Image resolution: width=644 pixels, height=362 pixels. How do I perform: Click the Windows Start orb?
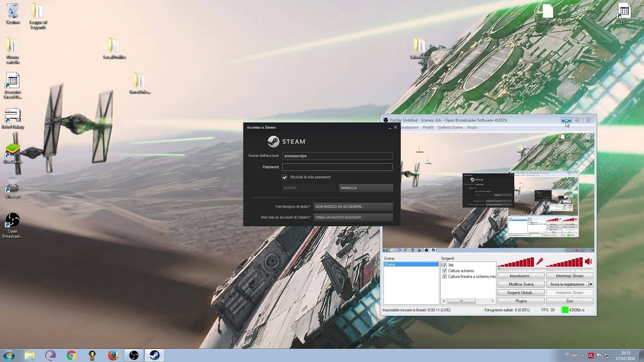pyautogui.click(x=9, y=355)
